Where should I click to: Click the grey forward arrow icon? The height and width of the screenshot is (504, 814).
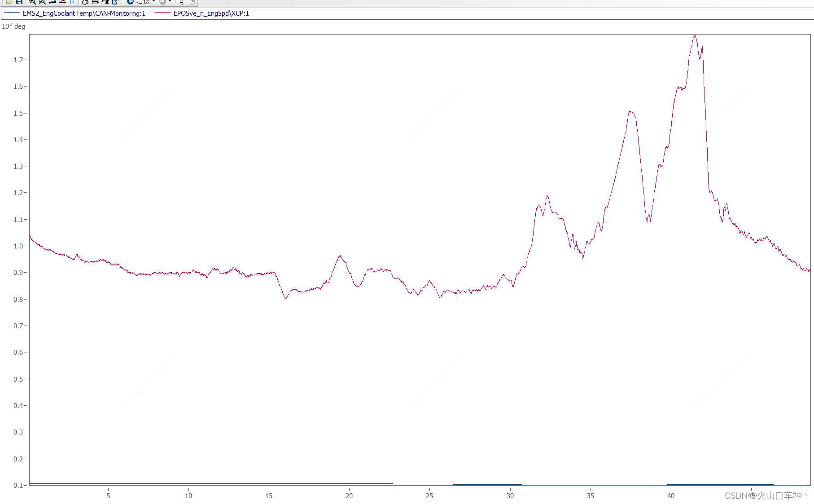[162, 2]
